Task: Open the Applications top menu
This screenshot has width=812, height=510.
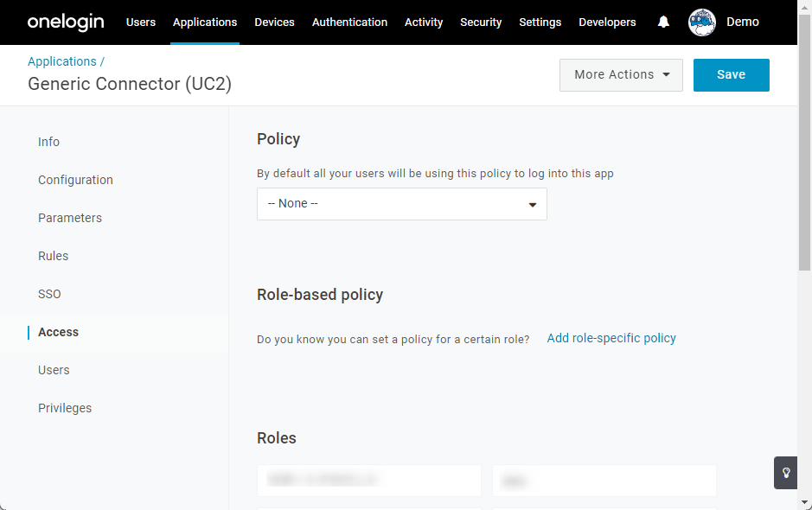Action: [x=205, y=22]
